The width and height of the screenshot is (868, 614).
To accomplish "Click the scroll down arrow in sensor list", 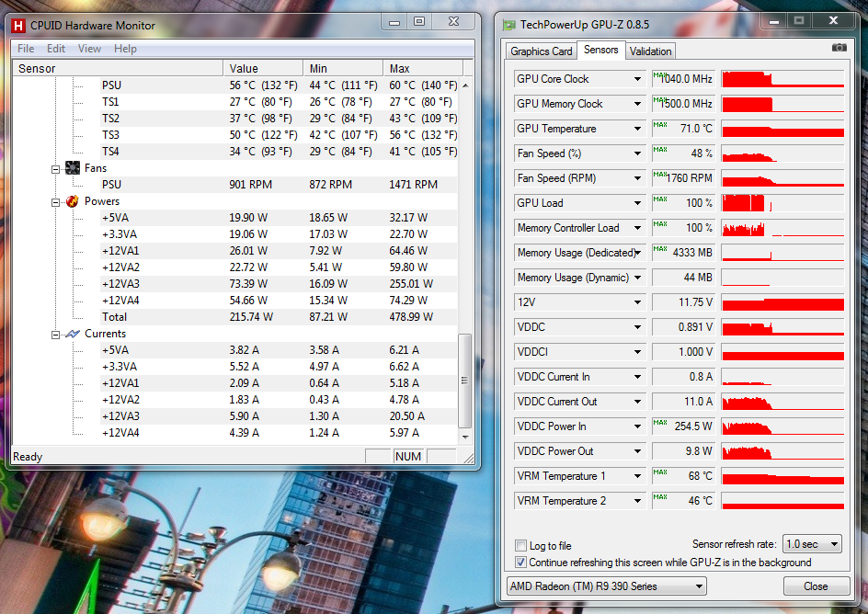I will pos(465,437).
